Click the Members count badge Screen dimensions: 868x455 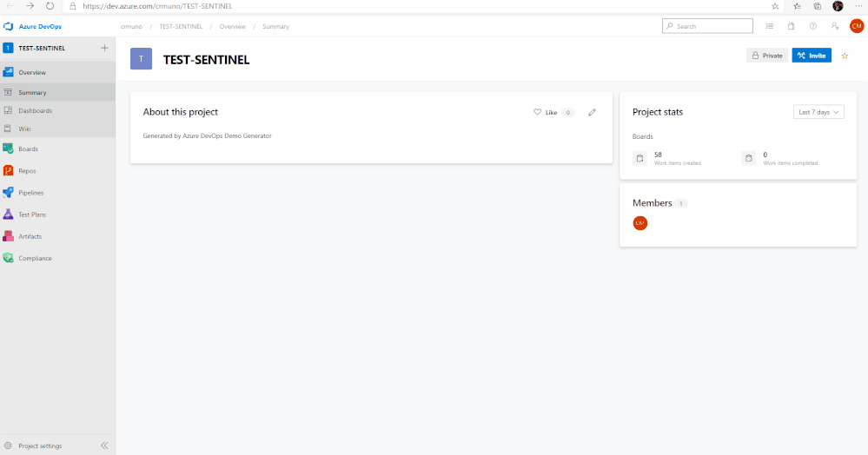point(681,204)
